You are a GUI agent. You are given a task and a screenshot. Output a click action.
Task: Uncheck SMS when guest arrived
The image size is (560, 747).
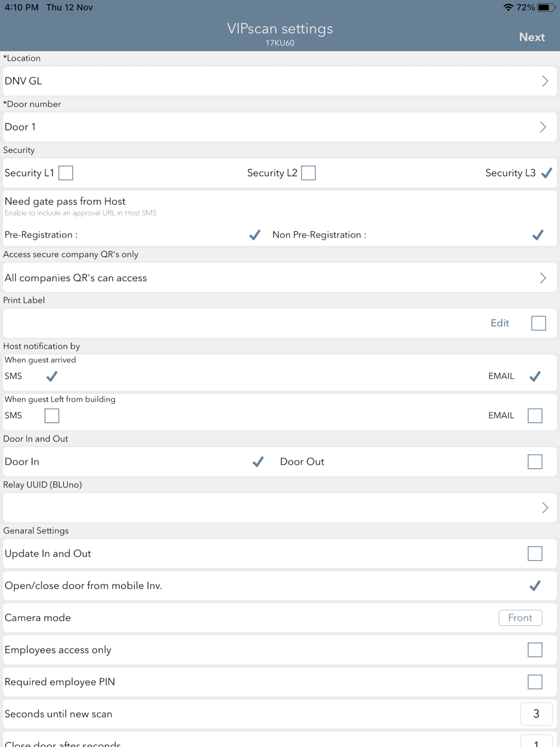[52, 376]
